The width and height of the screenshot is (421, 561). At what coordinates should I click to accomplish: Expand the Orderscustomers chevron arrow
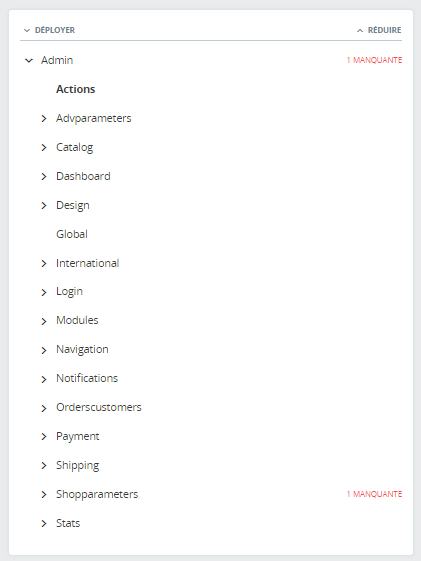tap(44, 408)
